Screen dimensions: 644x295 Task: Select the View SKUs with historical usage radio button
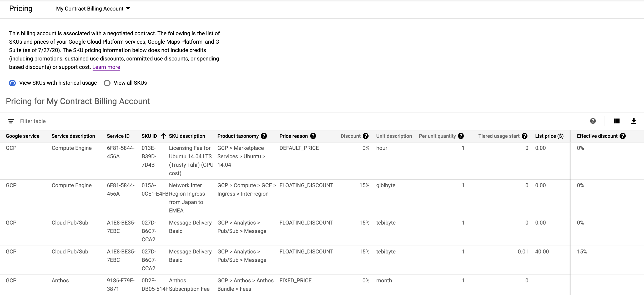pyautogui.click(x=12, y=83)
